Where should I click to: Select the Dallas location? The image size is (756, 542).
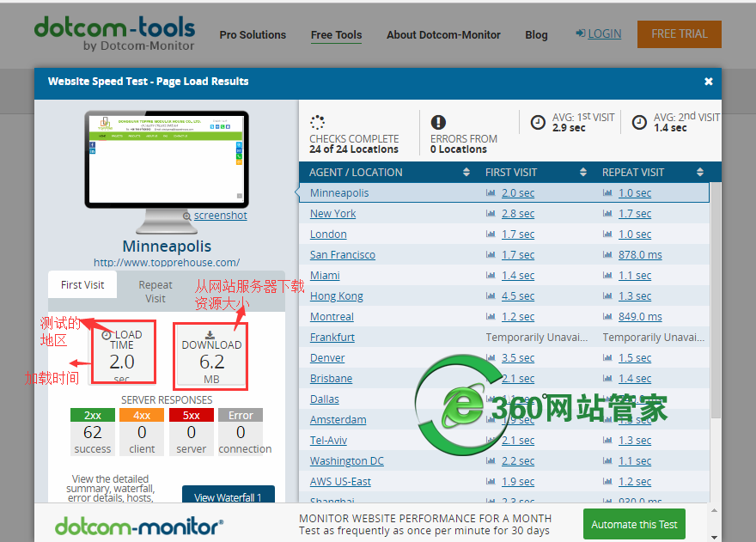(325, 399)
